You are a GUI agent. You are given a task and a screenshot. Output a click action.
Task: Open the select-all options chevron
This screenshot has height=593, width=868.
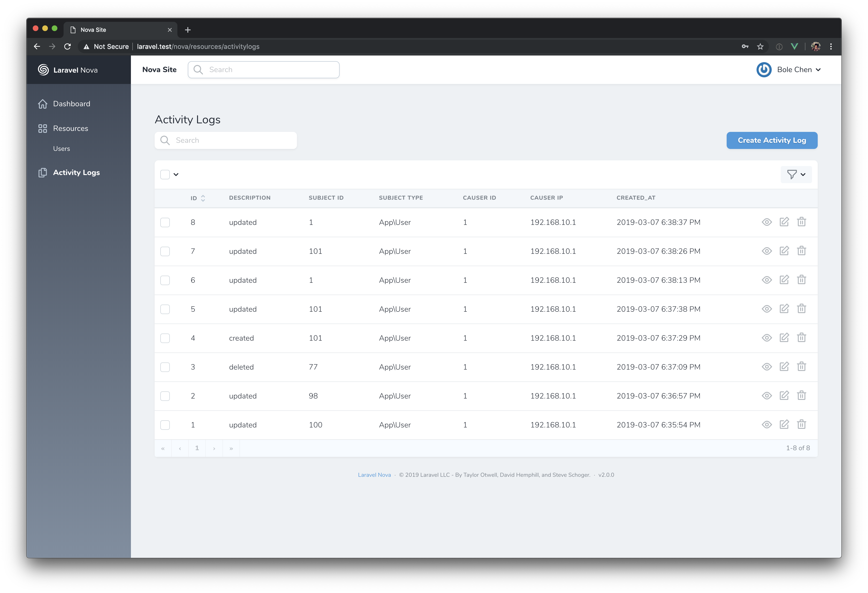click(x=176, y=175)
